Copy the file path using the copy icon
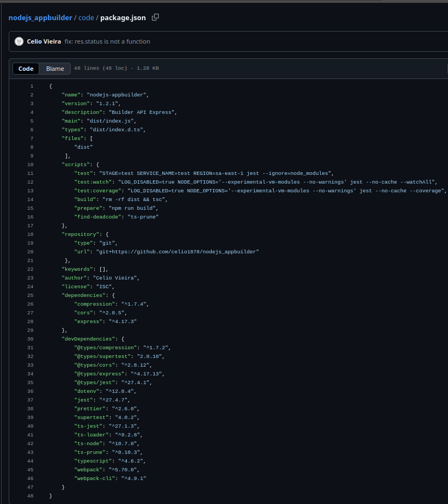This screenshot has height=504, width=448. (x=155, y=17)
